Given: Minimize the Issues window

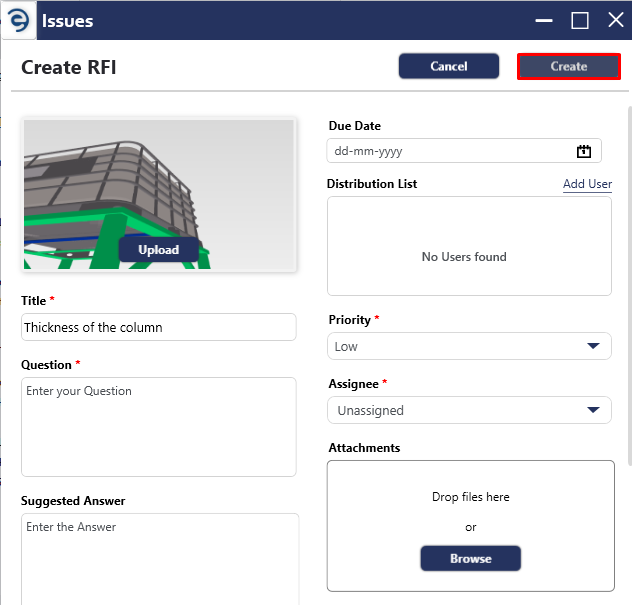Looking at the screenshot, I should 544,20.
